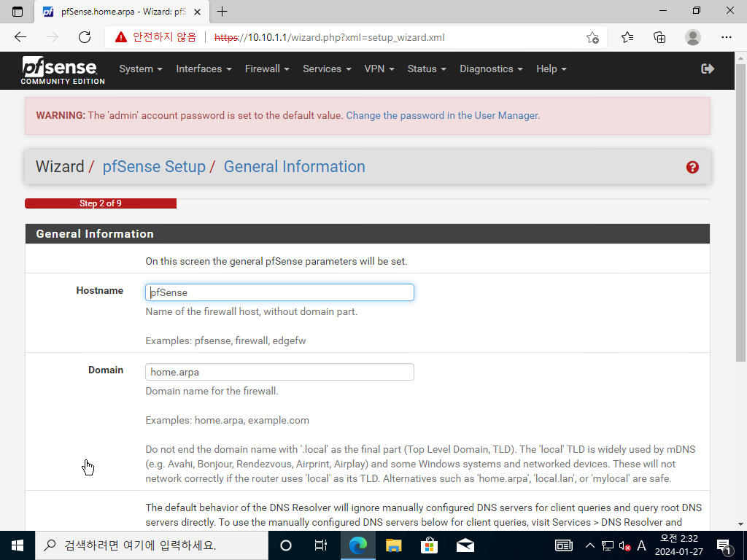
Task: Open the tab actions menu icon
Action: click(x=18, y=12)
